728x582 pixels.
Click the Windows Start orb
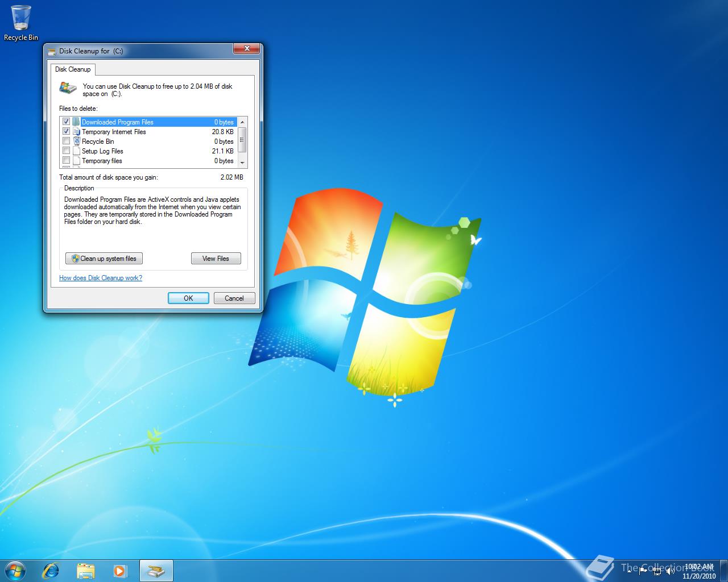pos(15,570)
